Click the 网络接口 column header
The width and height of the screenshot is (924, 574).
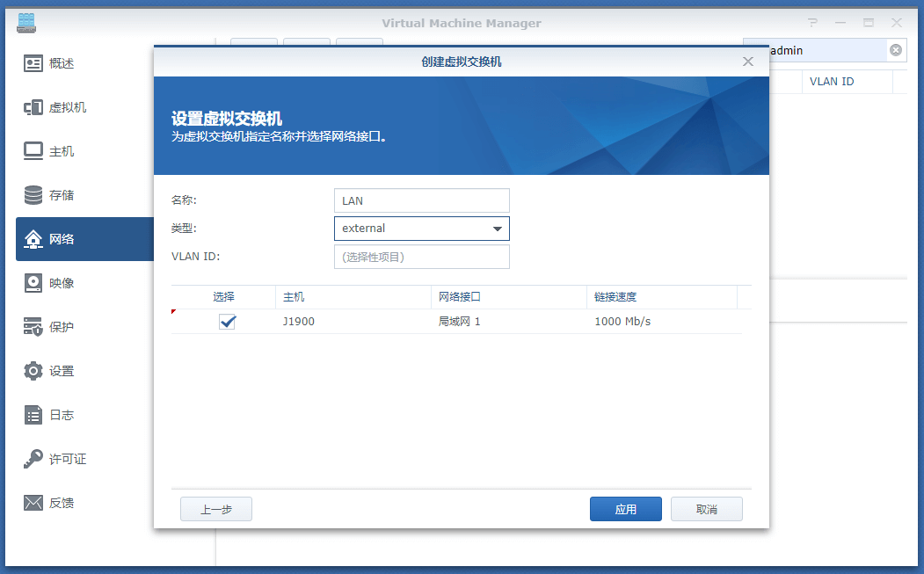tap(508, 297)
